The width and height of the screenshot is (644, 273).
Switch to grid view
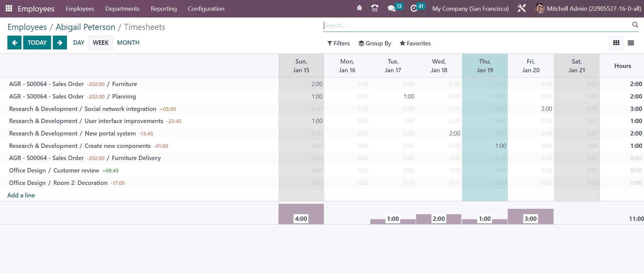[616, 43]
